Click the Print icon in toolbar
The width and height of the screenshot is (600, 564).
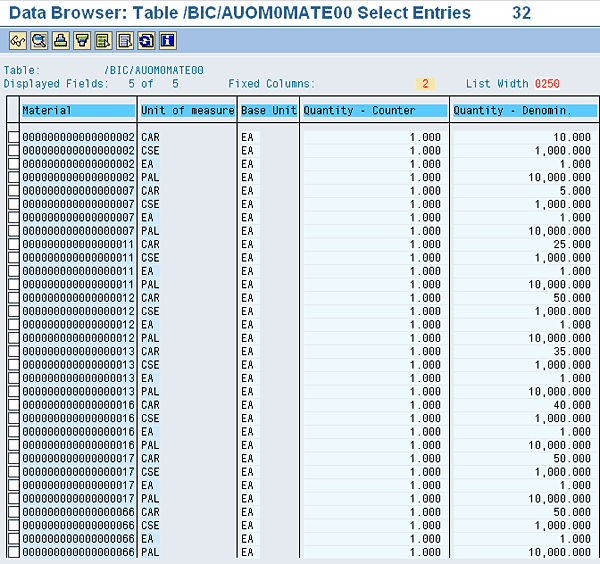[60, 41]
